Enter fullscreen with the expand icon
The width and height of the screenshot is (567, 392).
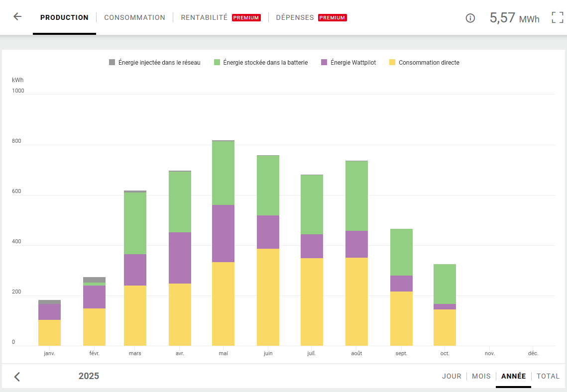pyautogui.click(x=557, y=18)
